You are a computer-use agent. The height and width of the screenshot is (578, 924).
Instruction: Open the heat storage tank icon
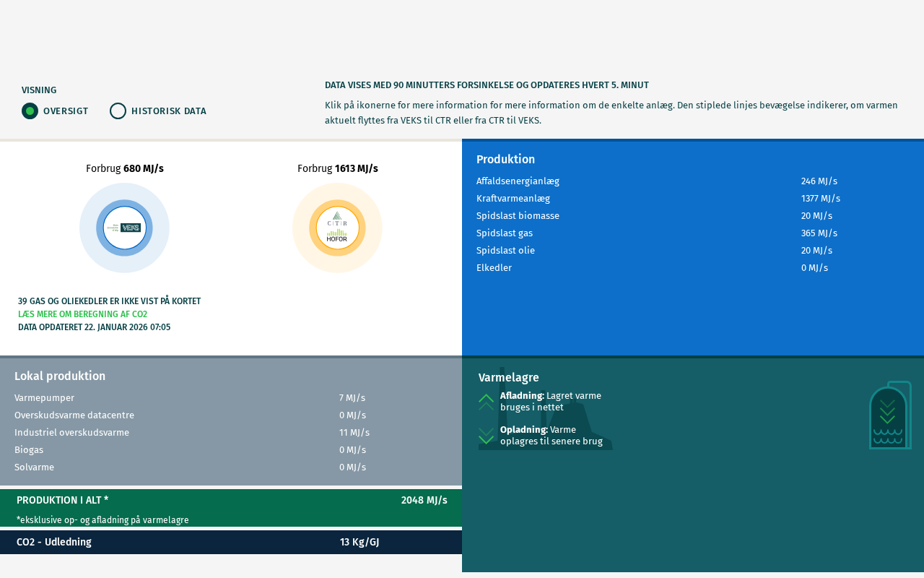[889, 416]
